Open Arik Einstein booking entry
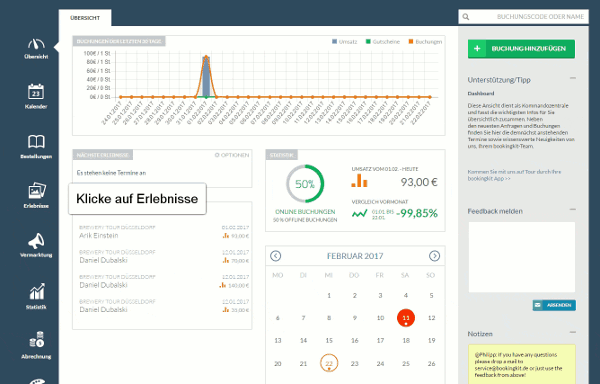 (164, 232)
